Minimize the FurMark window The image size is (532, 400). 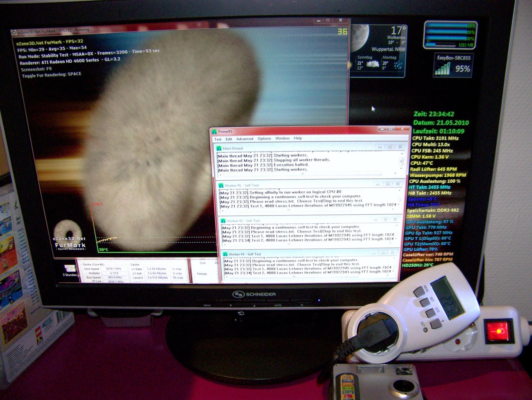point(318,21)
